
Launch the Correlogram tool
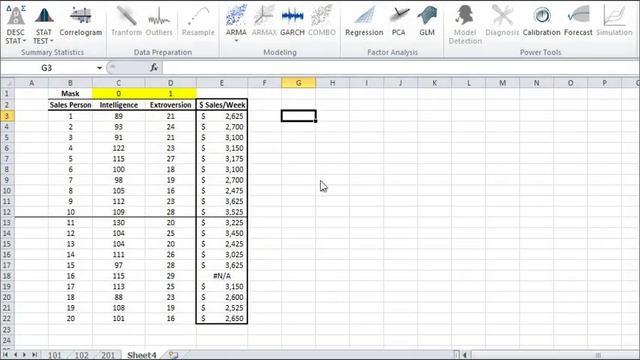click(x=80, y=21)
